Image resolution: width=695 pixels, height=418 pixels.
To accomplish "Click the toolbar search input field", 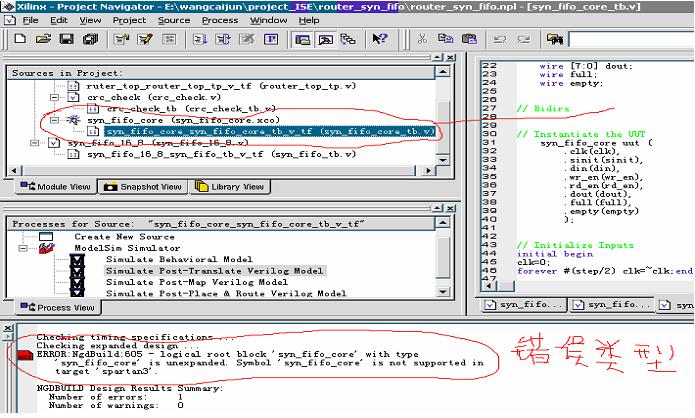I will pyautogui.click(x=630, y=40).
